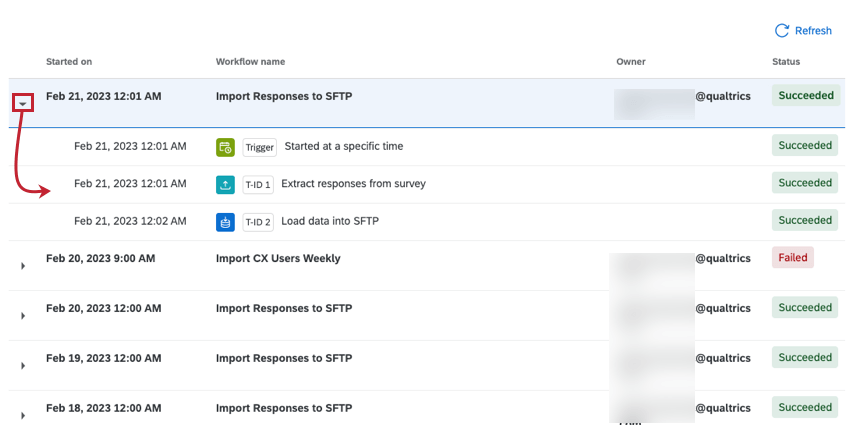Click the Failed status badge
This screenshot has height=425, width=850.
point(790,258)
